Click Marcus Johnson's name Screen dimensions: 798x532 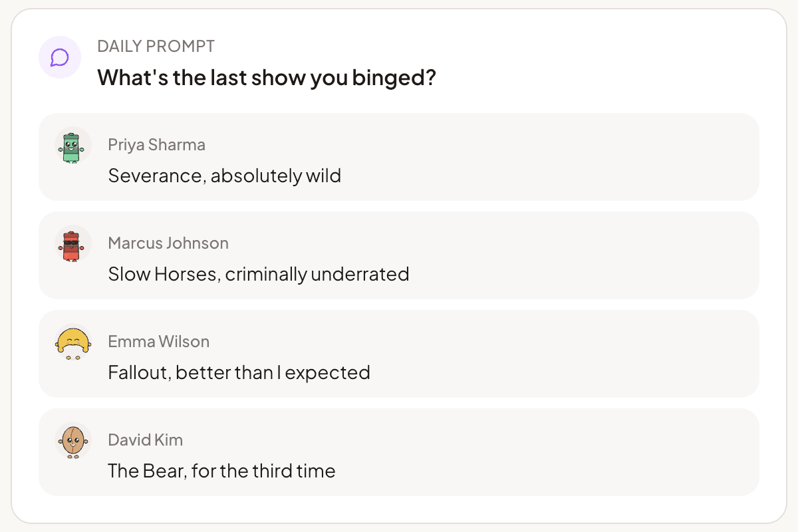pyautogui.click(x=168, y=243)
